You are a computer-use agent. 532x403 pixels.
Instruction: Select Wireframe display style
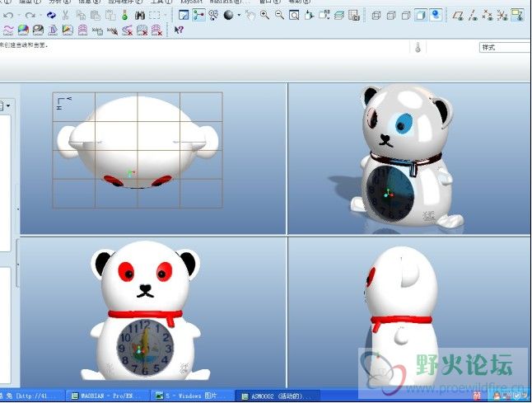376,16
